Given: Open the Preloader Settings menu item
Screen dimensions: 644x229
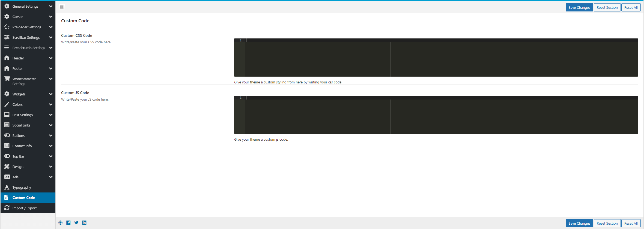Looking at the screenshot, I should [26, 27].
